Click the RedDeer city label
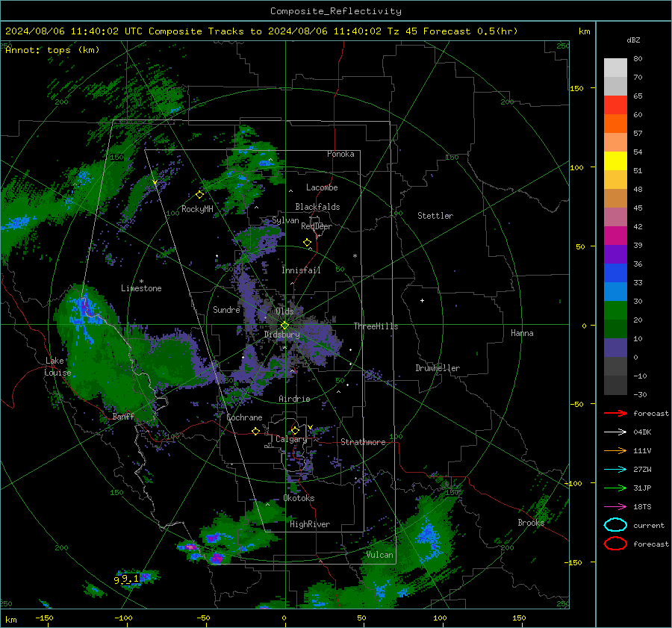Screen dimensions: 672x628 pos(317,226)
